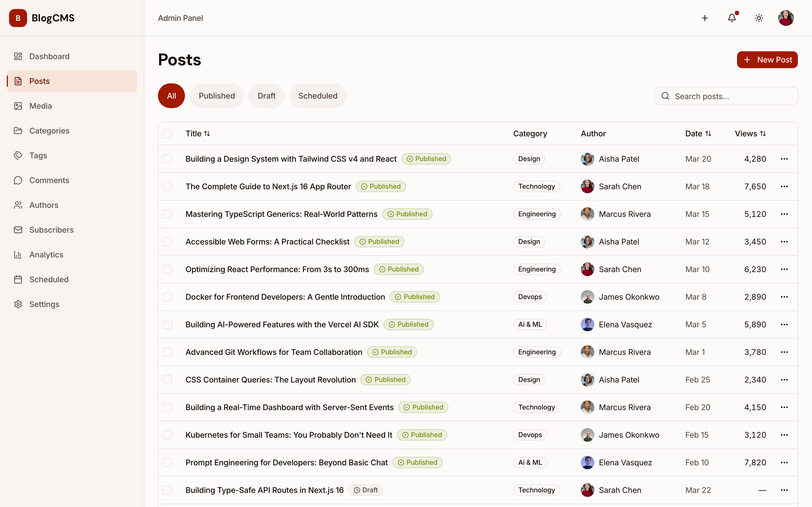
Task: Check the select-all checkbox in the table header
Action: click(168, 133)
